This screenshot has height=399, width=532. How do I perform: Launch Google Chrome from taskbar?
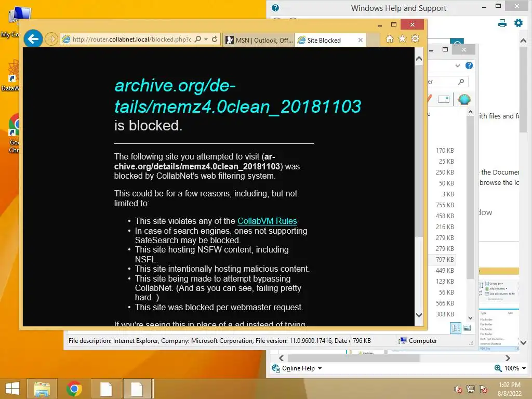click(x=74, y=389)
